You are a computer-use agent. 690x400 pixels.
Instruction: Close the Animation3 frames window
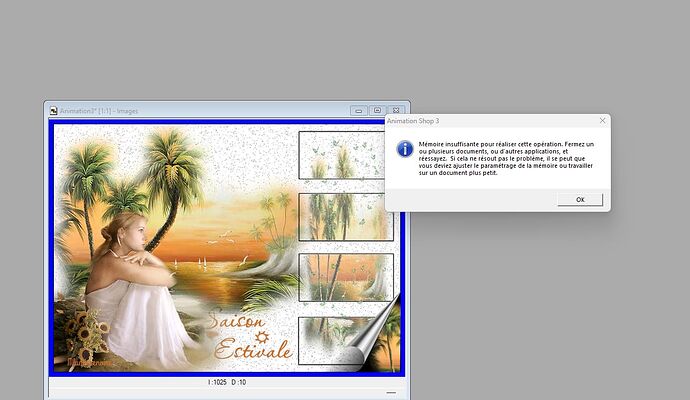pos(396,110)
